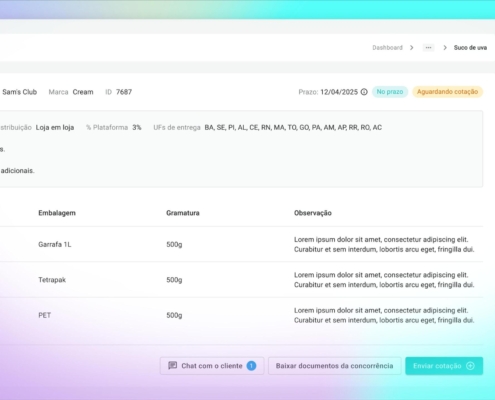This screenshot has width=495, height=400.
Task: Click the chat bubble icon
Action: 172,366
